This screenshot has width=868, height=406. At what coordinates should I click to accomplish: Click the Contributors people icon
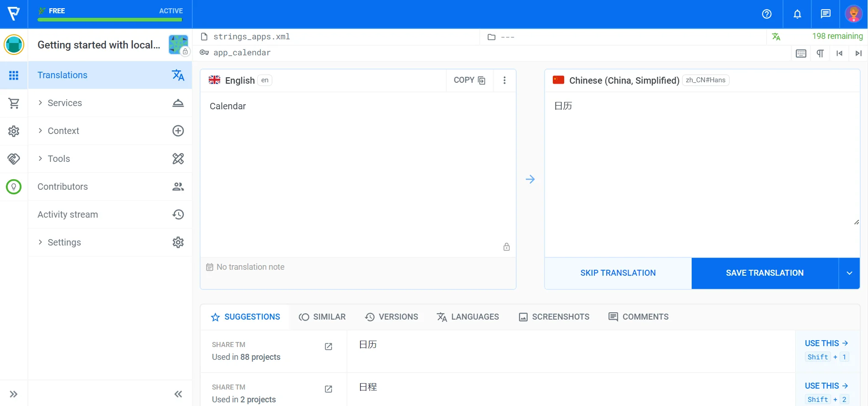[178, 187]
